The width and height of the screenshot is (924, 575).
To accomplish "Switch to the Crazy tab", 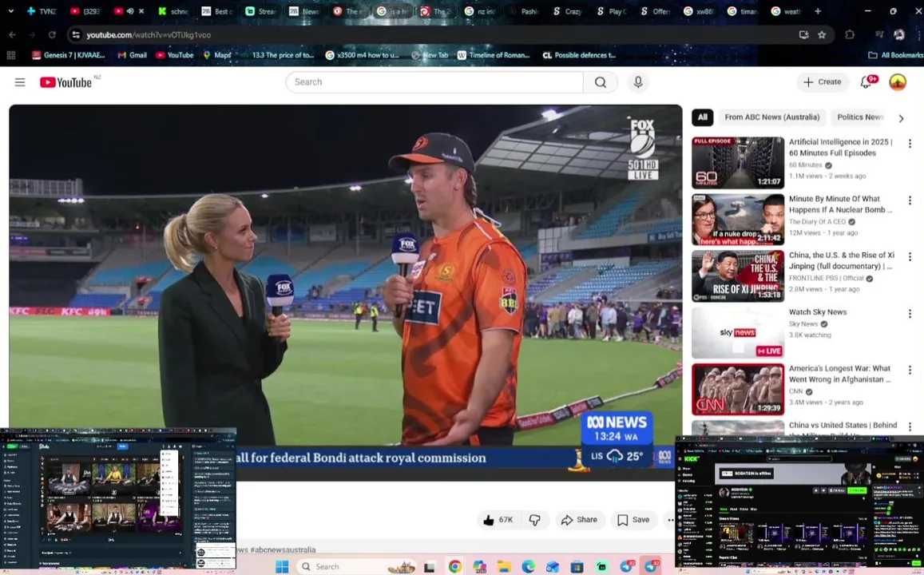I will [x=569, y=11].
